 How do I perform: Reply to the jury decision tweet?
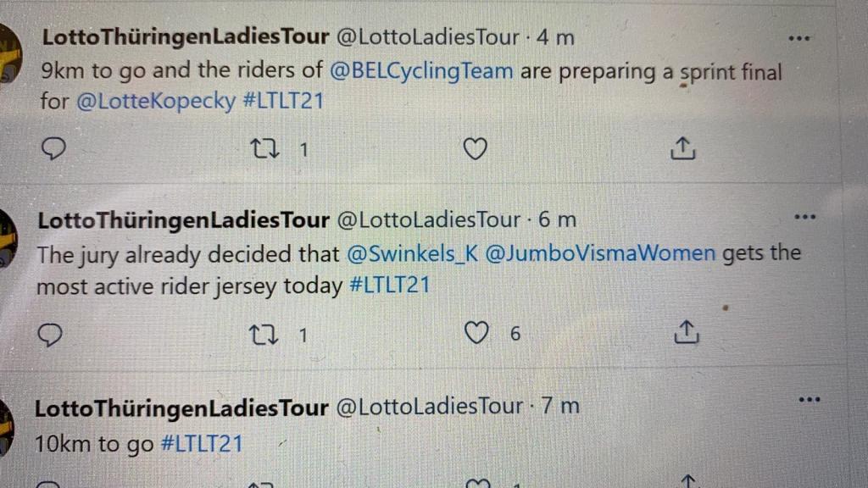51,335
